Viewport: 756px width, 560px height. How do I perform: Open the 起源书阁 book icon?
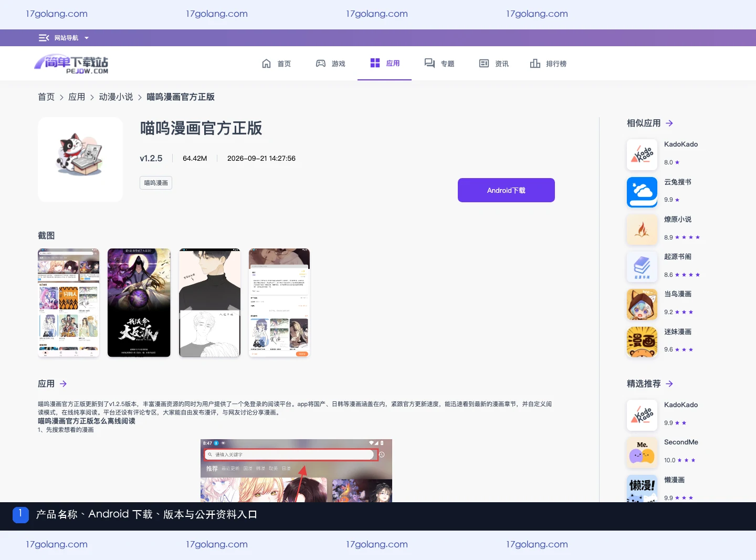(642, 267)
